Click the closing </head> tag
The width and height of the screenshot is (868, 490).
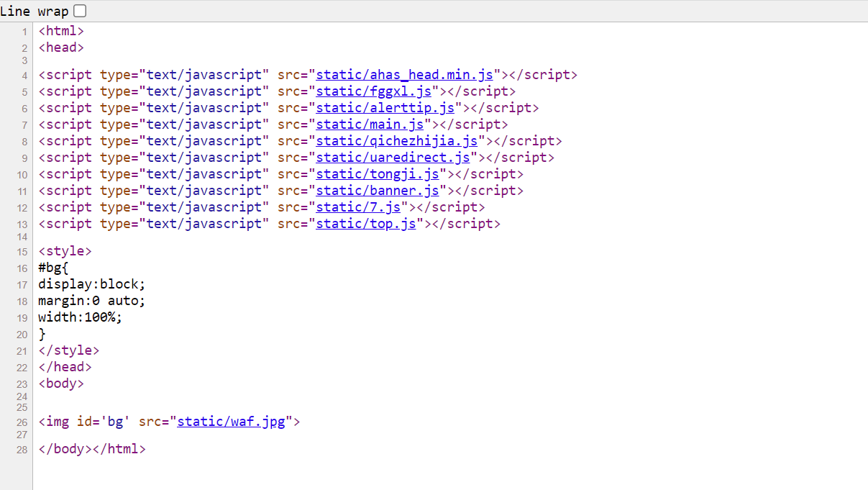click(65, 367)
